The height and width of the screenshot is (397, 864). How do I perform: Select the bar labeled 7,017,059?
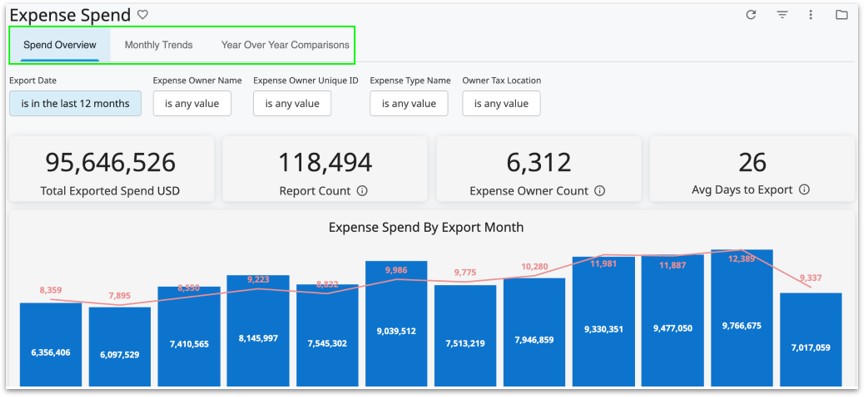point(811,340)
